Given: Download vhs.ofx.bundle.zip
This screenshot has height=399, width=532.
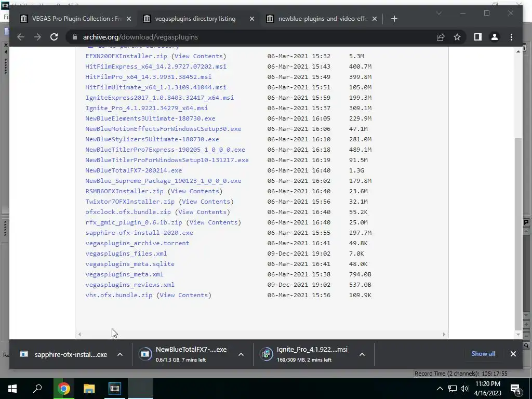Looking at the screenshot, I should (119, 295).
